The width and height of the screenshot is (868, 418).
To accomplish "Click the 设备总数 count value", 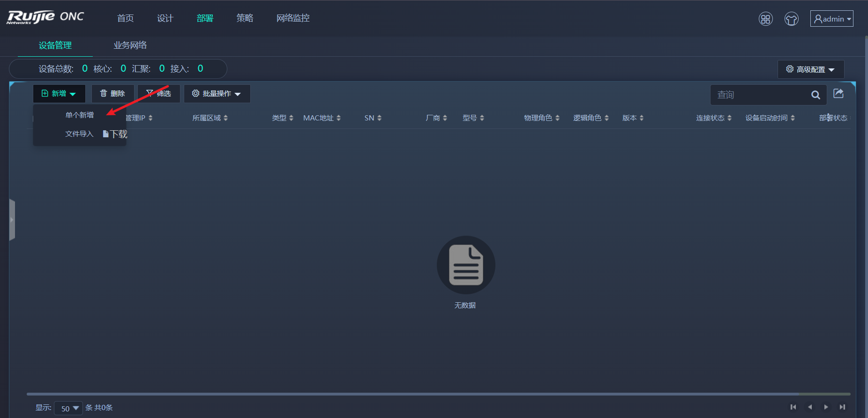I will (85, 68).
